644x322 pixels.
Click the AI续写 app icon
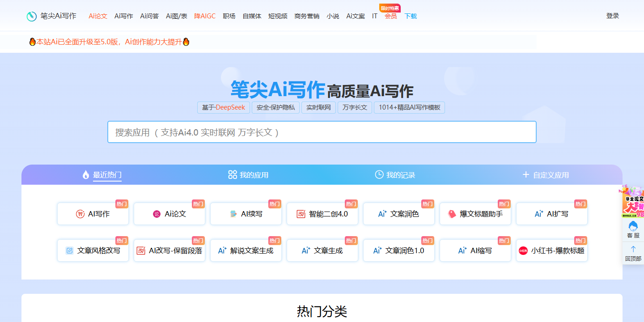[x=233, y=214]
